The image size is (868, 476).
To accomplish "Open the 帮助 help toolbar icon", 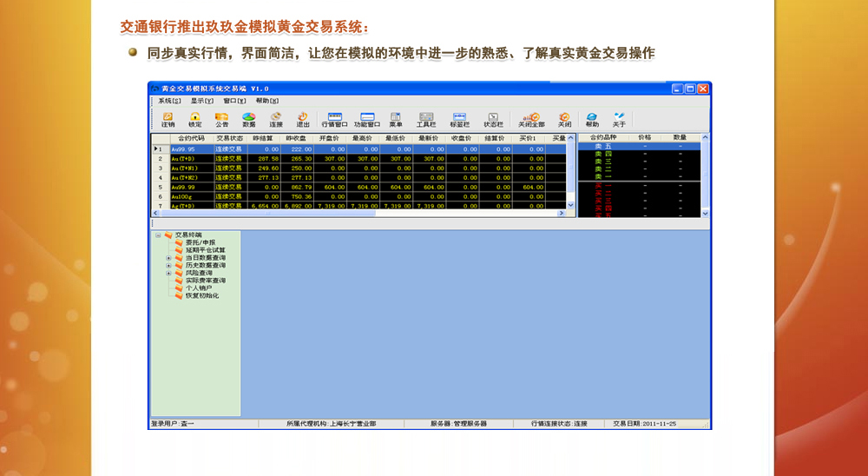I will coord(592,119).
